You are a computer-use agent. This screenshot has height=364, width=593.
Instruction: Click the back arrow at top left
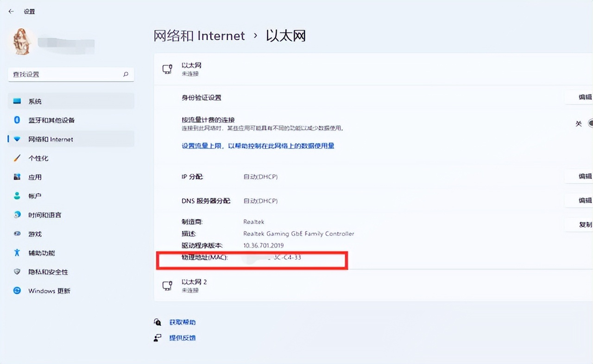click(11, 11)
